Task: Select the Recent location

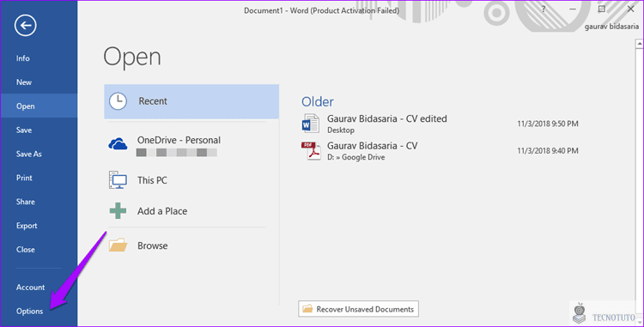Action: [191, 101]
